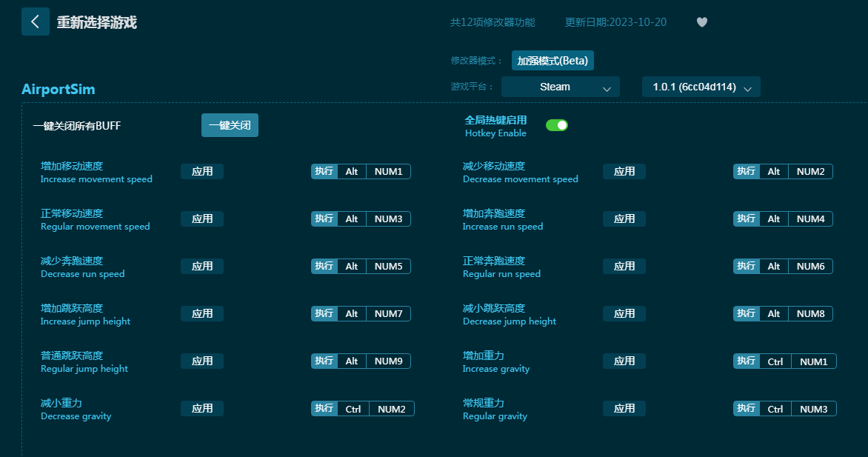Select the 加强模式(Beta) mode tab
This screenshot has width=868, height=457.
click(x=552, y=61)
